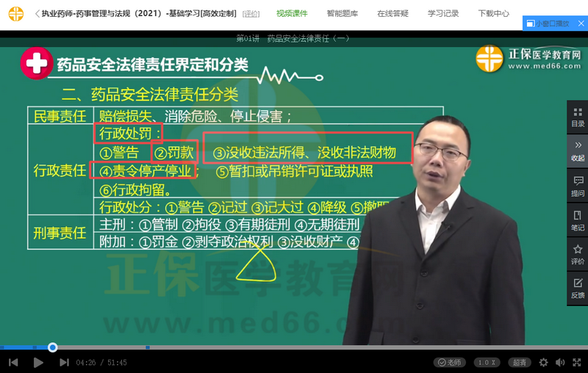Image resolution: width=588 pixels, height=373 pixels.
Task: Switch to the 在线答疑 tab
Action: pyautogui.click(x=392, y=14)
